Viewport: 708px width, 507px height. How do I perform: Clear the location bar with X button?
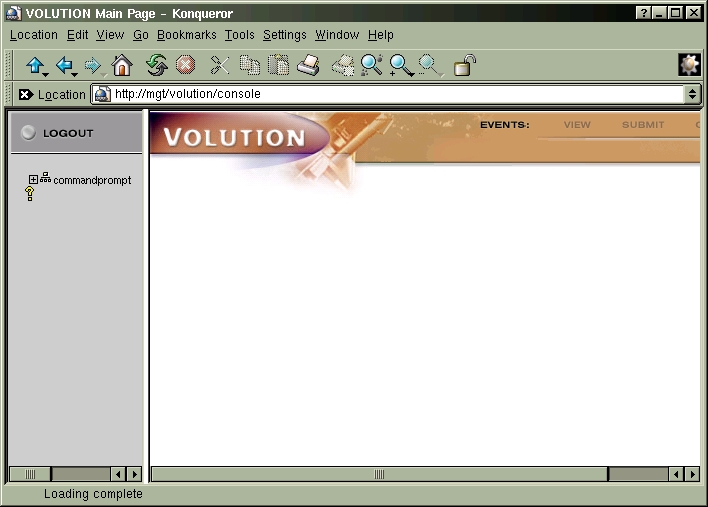click(25, 94)
